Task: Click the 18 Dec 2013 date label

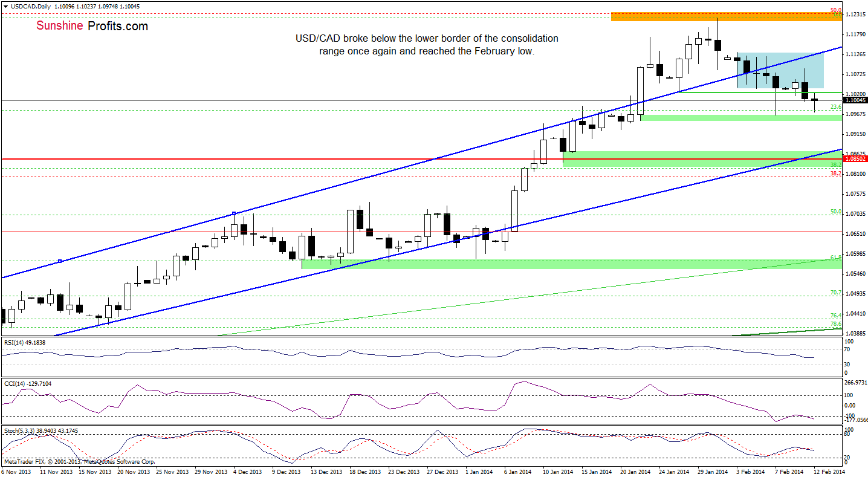Action: [x=364, y=471]
